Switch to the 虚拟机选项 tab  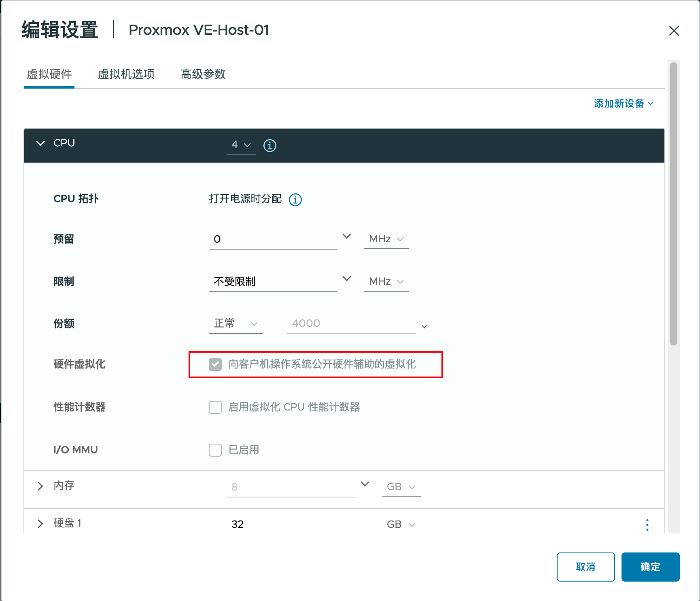coord(126,74)
